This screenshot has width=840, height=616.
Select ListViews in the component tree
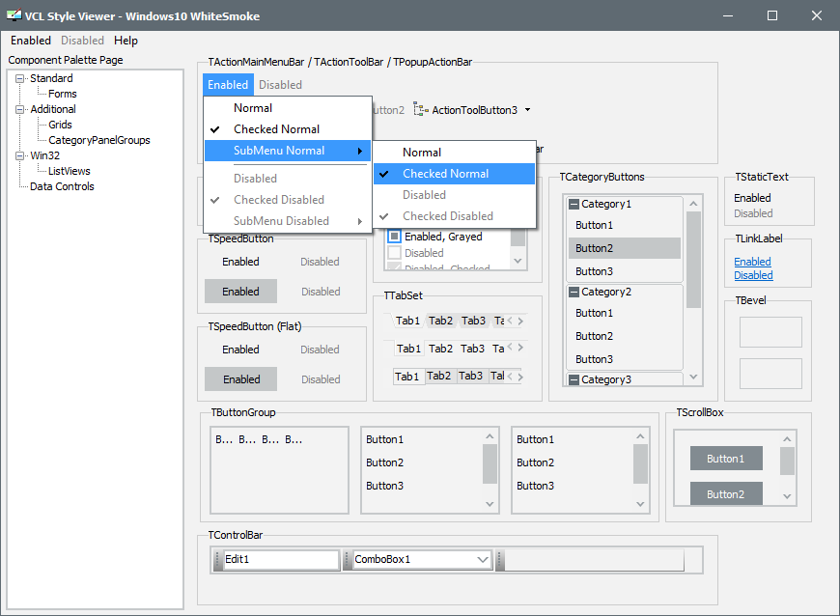pos(70,172)
